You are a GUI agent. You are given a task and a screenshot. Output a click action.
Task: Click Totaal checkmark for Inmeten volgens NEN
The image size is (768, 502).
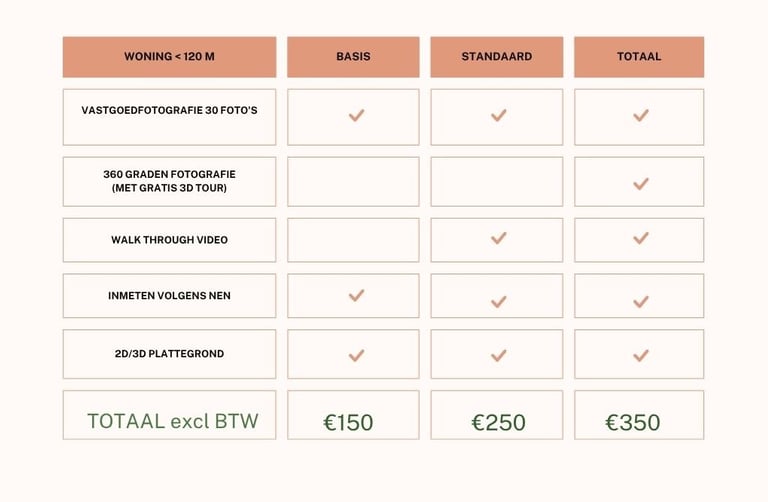click(641, 302)
